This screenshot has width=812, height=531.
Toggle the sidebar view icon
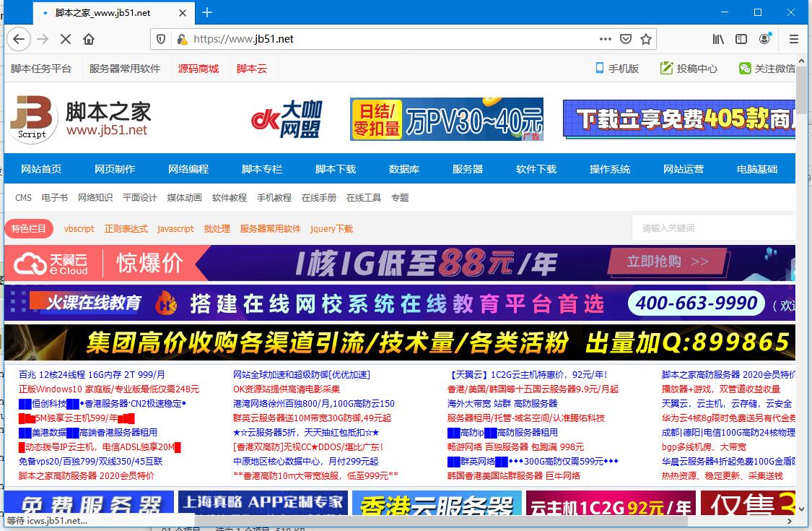(x=741, y=39)
